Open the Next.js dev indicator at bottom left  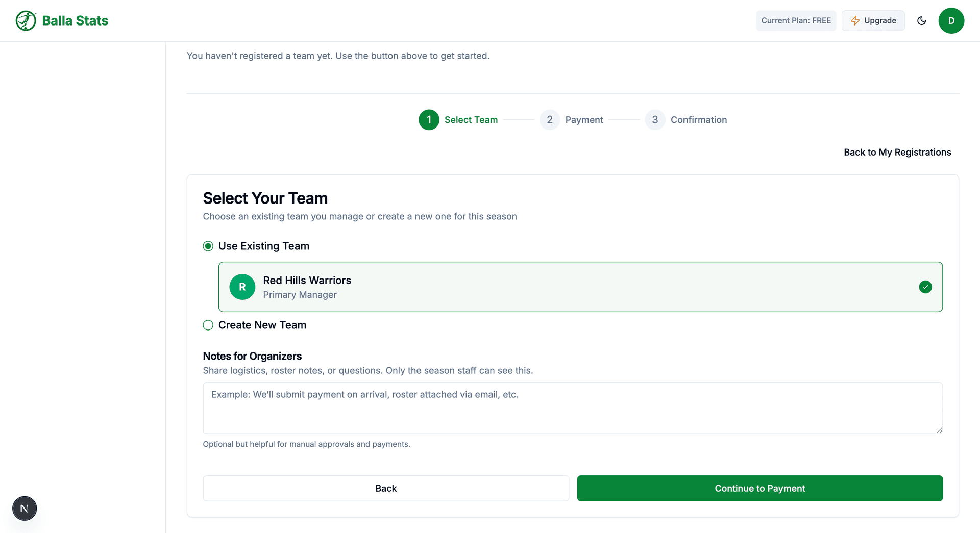click(x=24, y=508)
